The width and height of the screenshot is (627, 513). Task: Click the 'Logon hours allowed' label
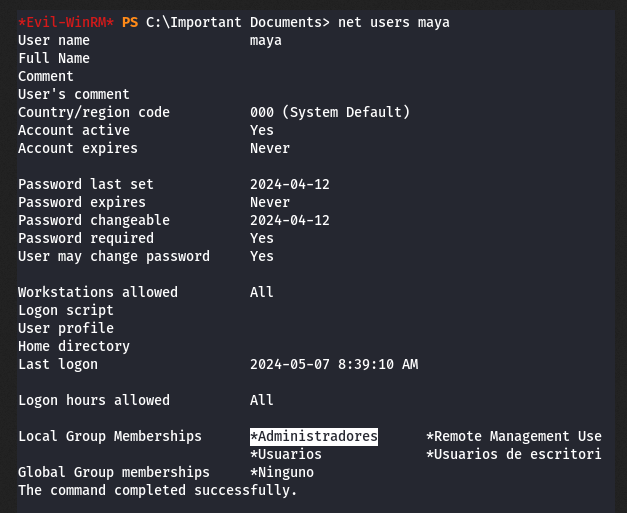click(94, 400)
